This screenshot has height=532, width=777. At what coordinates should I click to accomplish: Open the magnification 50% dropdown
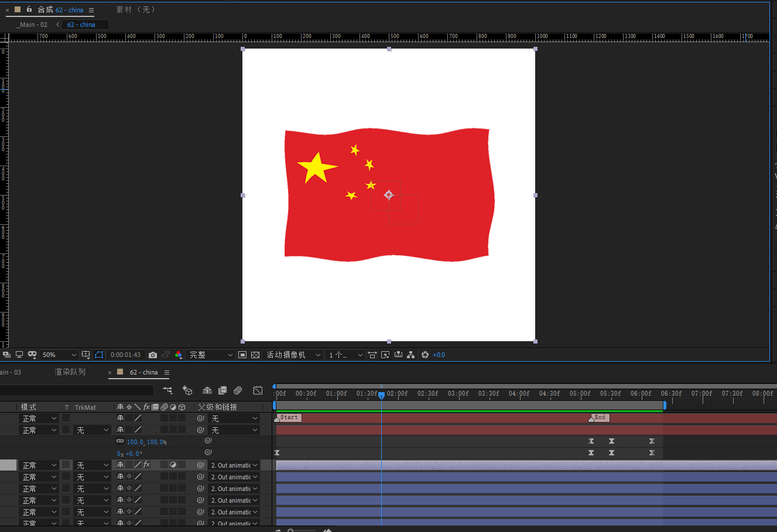click(59, 355)
